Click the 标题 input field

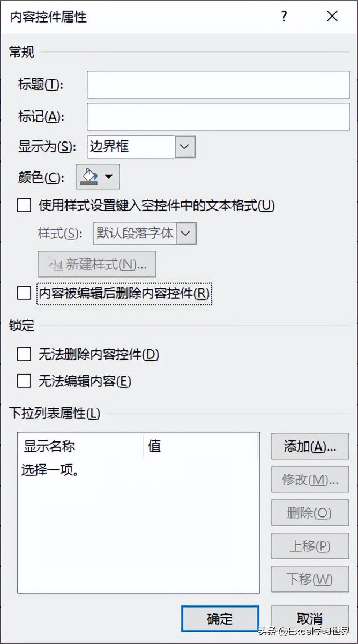click(218, 84)
